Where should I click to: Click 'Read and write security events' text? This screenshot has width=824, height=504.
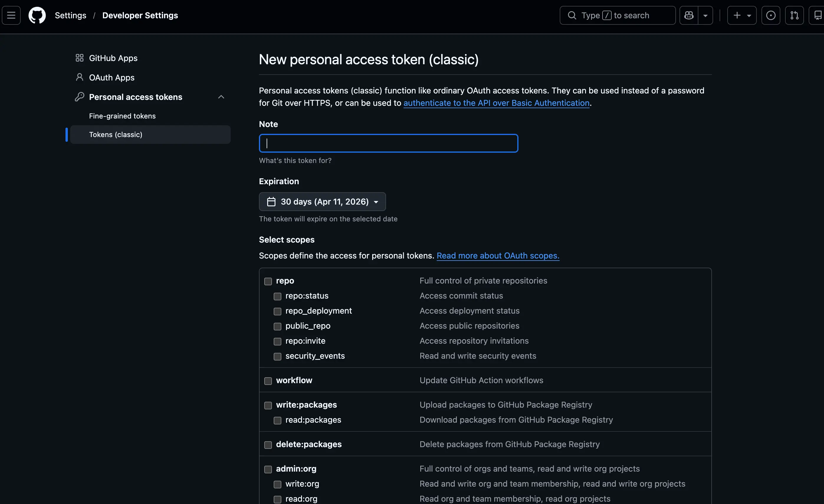tap(478, 356)
